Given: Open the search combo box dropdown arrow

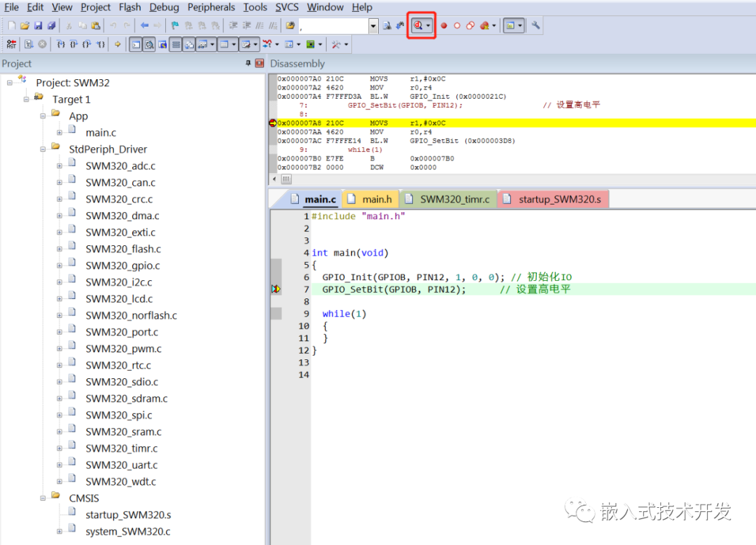Looking at the screenshot, I should (x=373, y=26).
